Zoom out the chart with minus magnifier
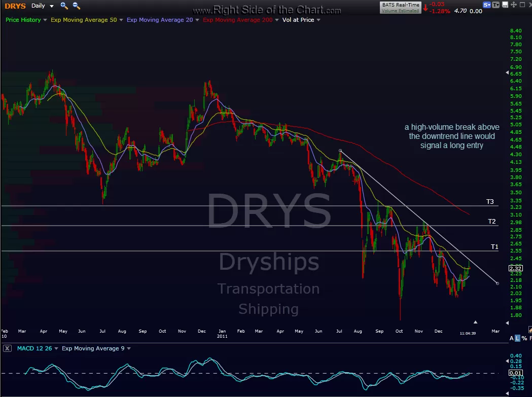532x397 pixels. click(x=77, y=6)
